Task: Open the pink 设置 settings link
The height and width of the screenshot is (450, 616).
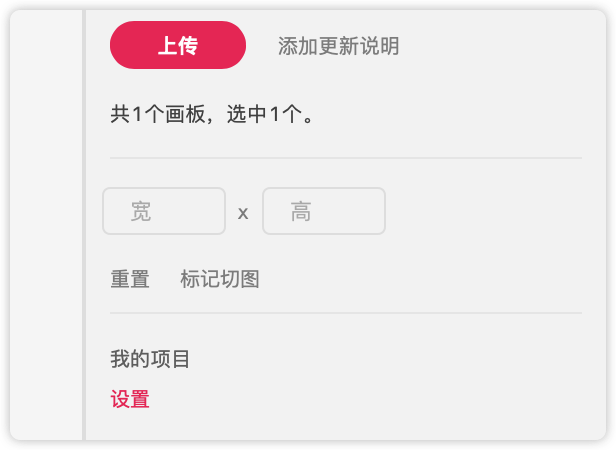Action: click(130, 399)
